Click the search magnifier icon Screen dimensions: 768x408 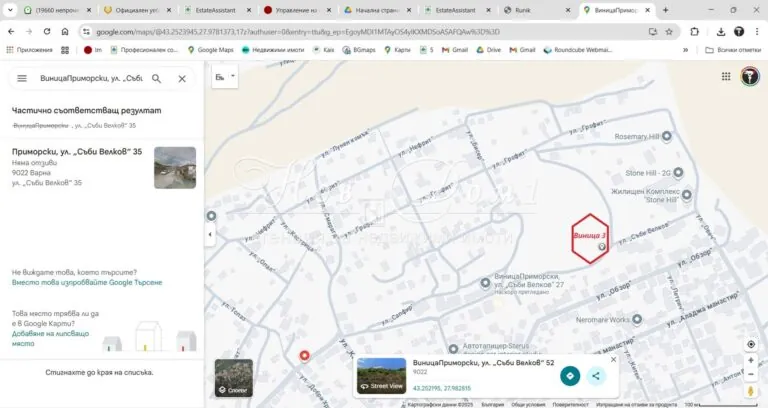[158, 78]
